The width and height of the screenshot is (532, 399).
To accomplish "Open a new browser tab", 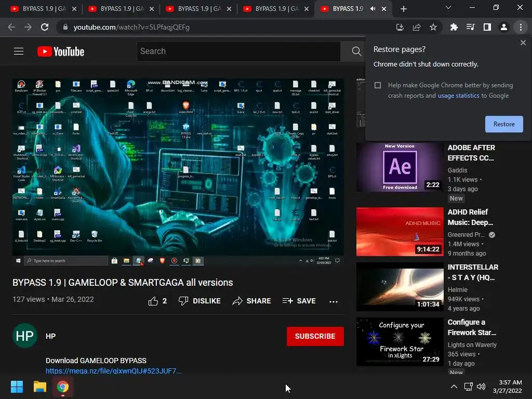I will (x=403, y=9).
